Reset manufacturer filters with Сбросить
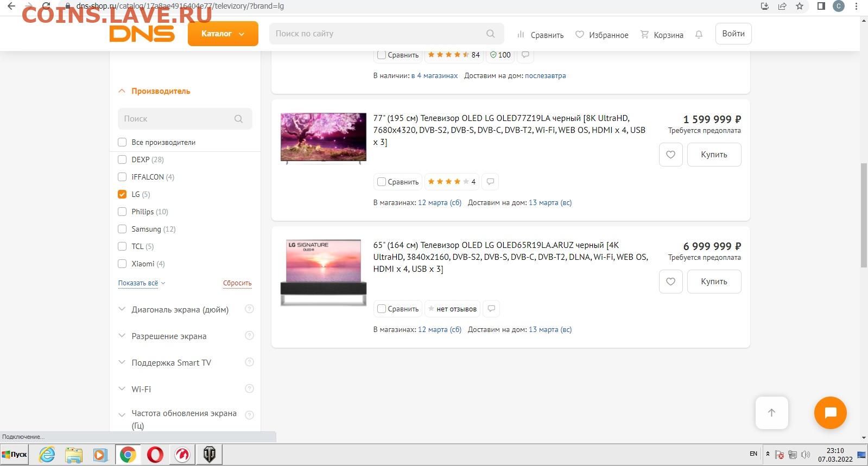 point(237,283)
